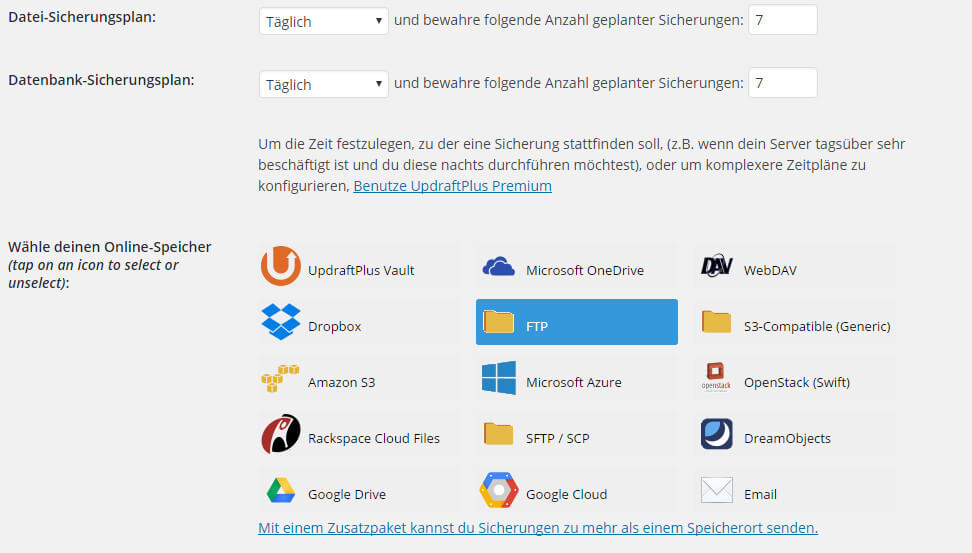The image size is (972, 553).
Task: Click the Microsoft Azure label
Action: 574,383
